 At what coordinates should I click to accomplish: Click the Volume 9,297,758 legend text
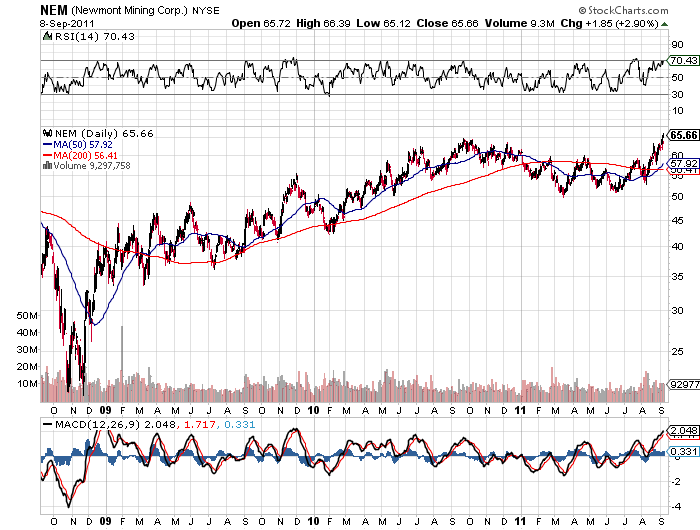point(92,166)
